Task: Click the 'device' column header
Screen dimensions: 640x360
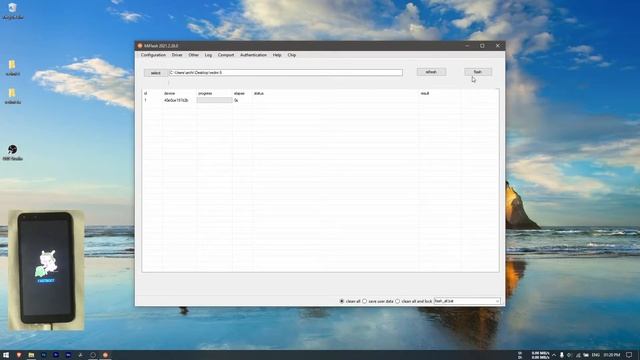Action: click(x=169, y=93)
